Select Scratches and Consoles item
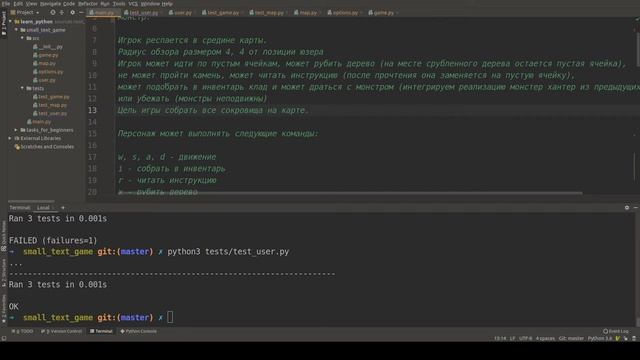The image size is (640, 360). 44,147
